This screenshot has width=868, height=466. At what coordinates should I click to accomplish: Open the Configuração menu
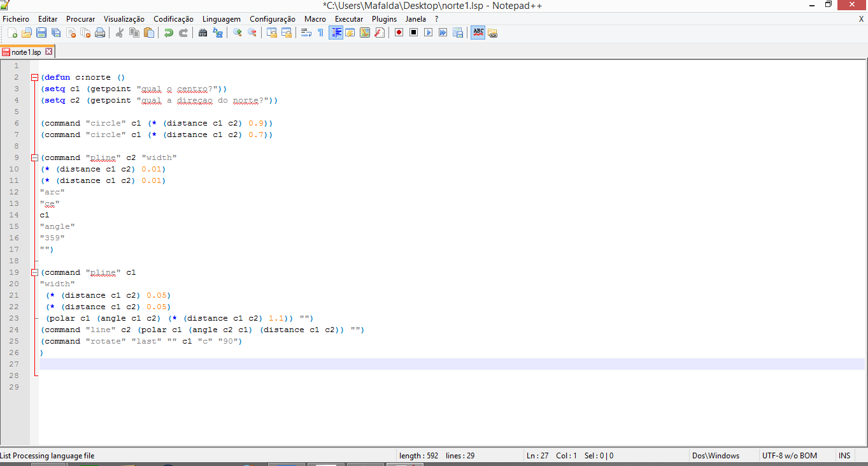(x=273, y=19)
